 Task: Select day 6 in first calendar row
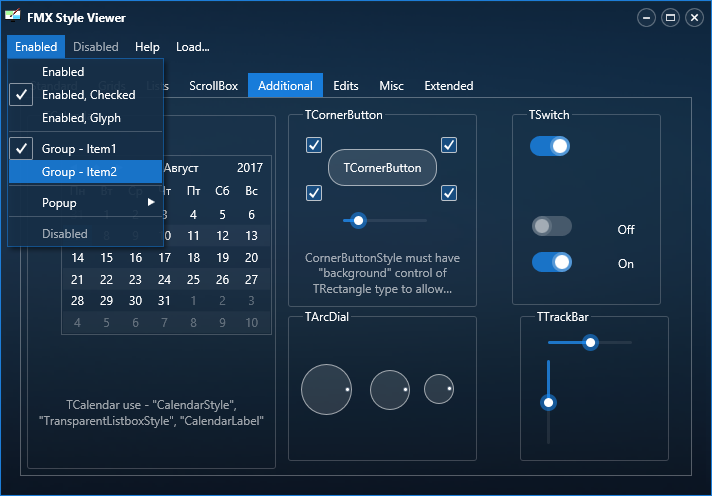(x=252, y=214)
